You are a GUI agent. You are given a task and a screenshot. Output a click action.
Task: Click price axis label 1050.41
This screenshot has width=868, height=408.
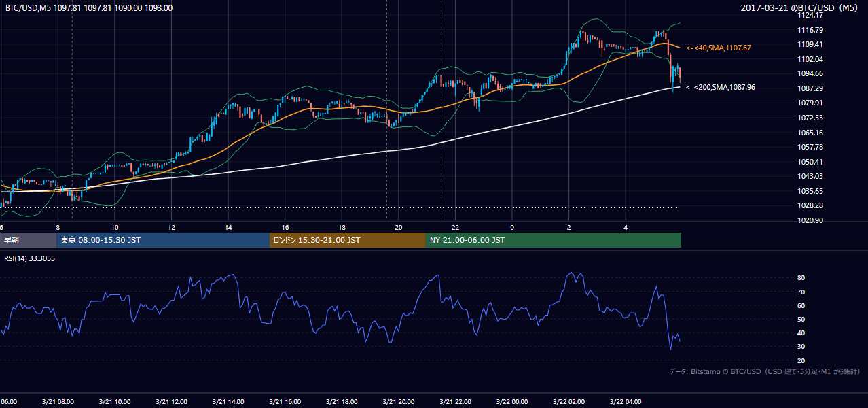810,162
